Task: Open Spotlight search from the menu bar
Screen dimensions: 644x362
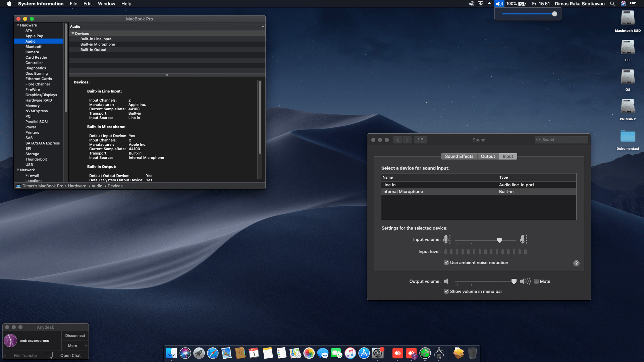Action: click(x=612, y=4)
